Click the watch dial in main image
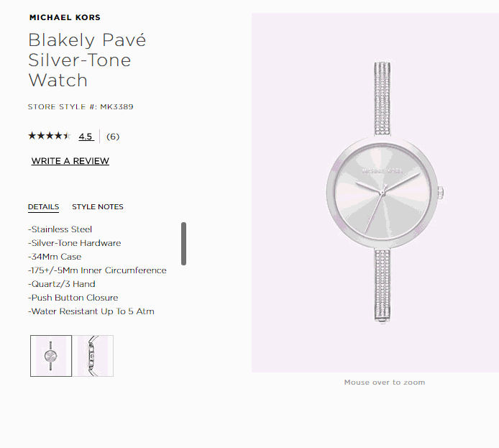The width and height of the screenshot is (499, 448). (383, 193)
